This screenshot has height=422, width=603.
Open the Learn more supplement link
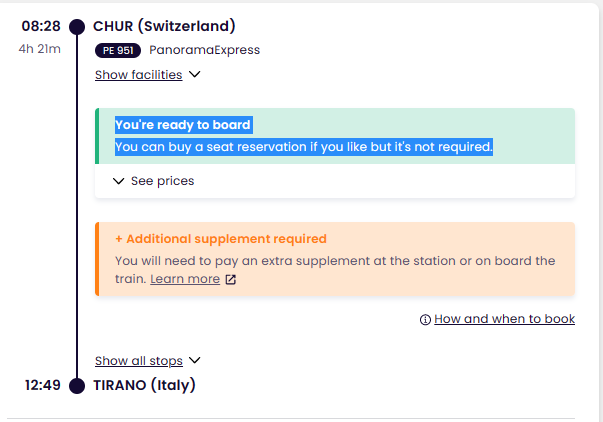pos(185,279)
